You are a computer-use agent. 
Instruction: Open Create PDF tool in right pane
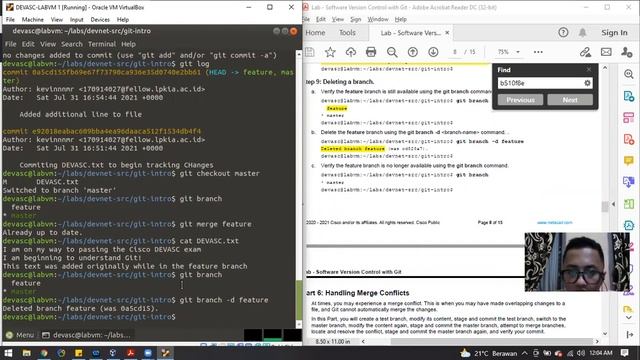(629, 139)
